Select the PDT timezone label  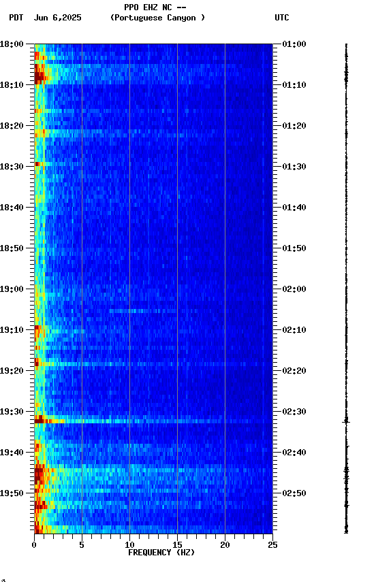point(16,18)
